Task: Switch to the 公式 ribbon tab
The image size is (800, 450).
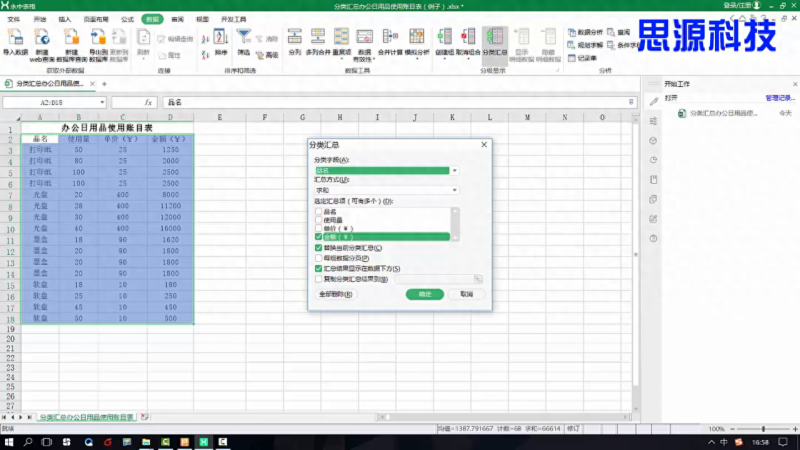Action: click(127, 19)
